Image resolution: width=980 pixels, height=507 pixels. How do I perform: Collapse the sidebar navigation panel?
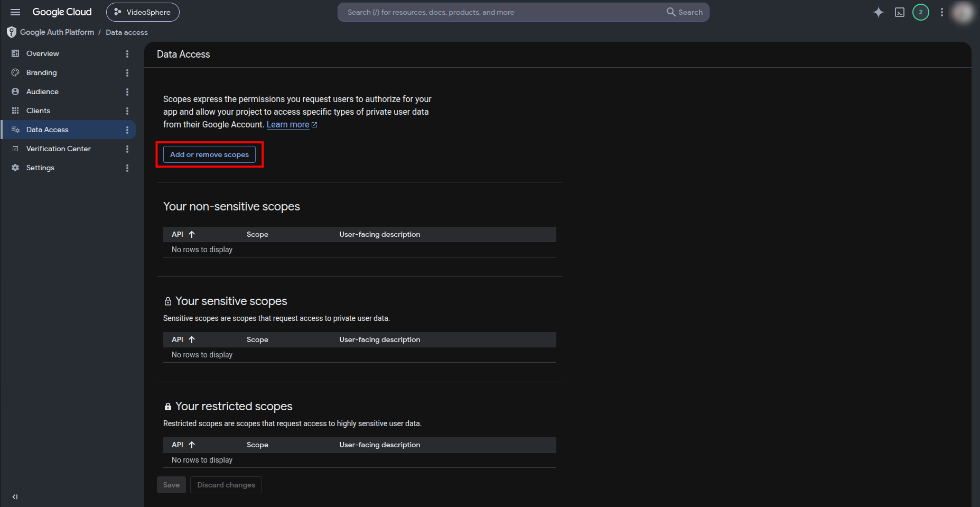pos(15,496)
